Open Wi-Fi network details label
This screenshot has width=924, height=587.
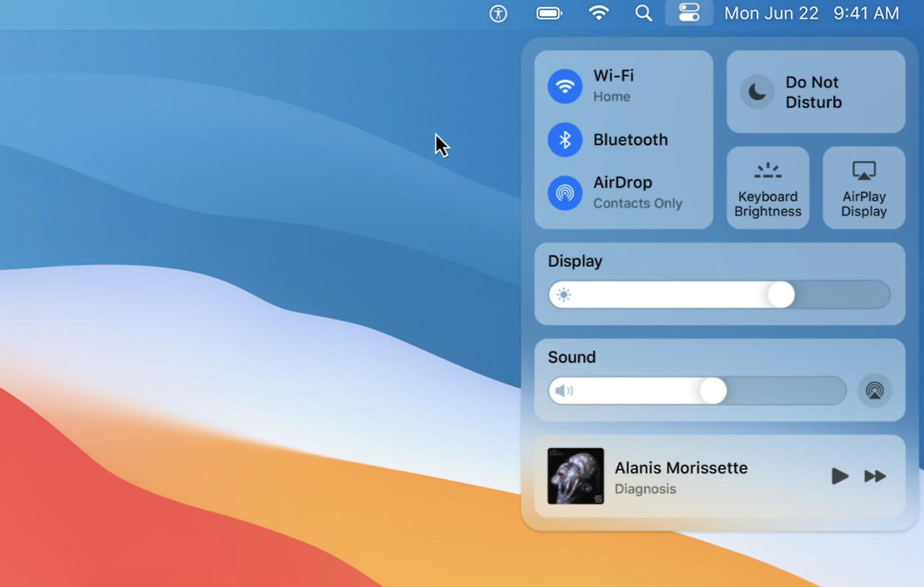614,85
